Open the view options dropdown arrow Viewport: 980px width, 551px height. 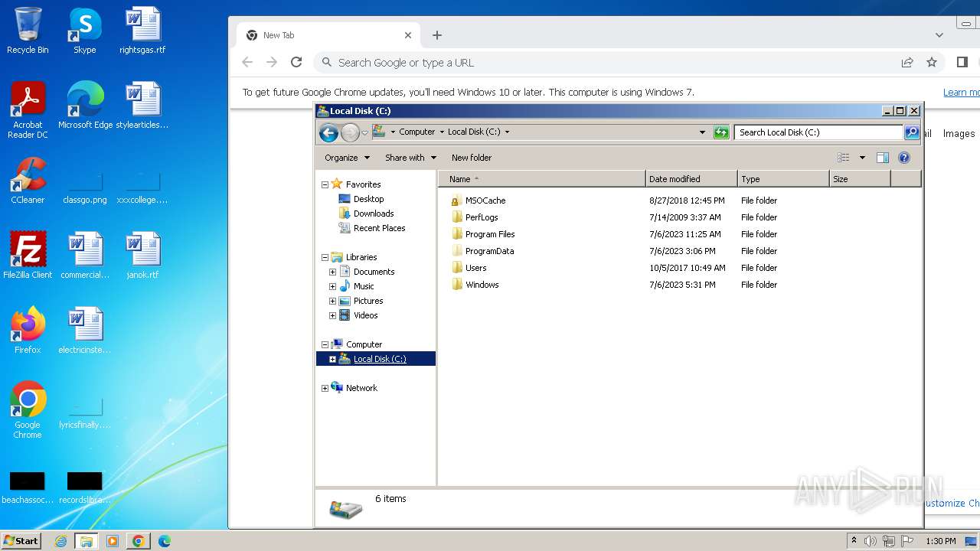862,158
